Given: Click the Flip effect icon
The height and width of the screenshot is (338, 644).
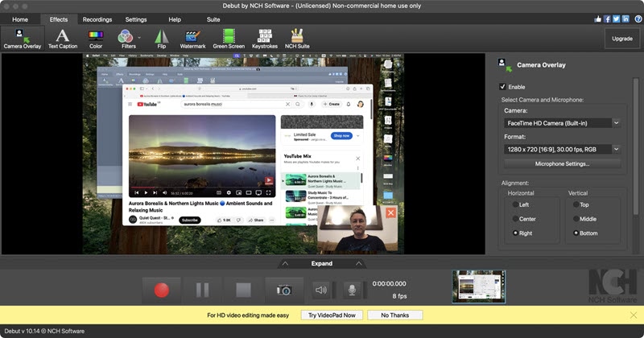Looking at the screenshot, I should coord(161,38).
